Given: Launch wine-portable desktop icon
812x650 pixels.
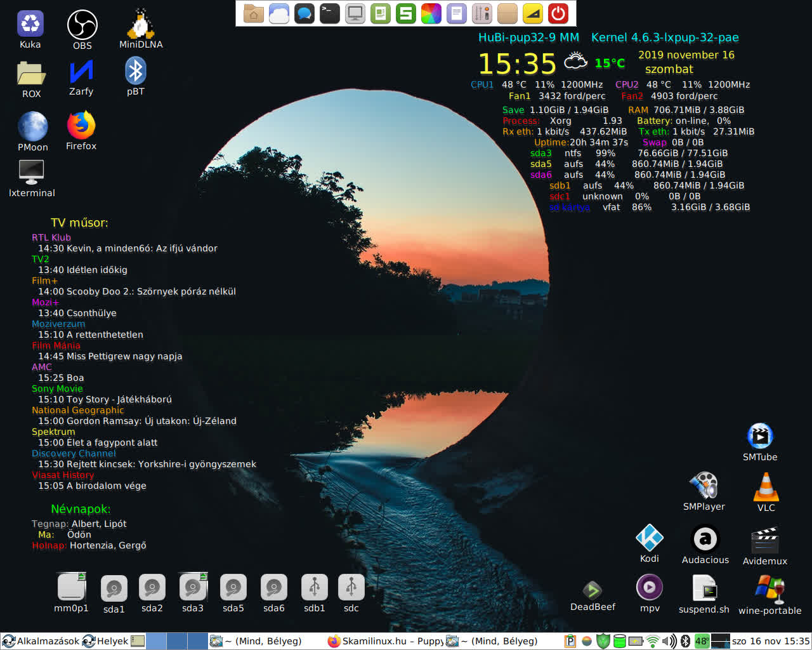Looking at the screenshot, I should tap(769, 589).
